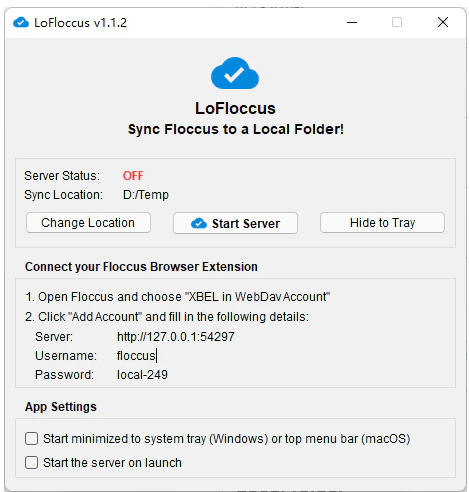
Task: Click the red OFF server status text
Action: [x=133, y=176]
